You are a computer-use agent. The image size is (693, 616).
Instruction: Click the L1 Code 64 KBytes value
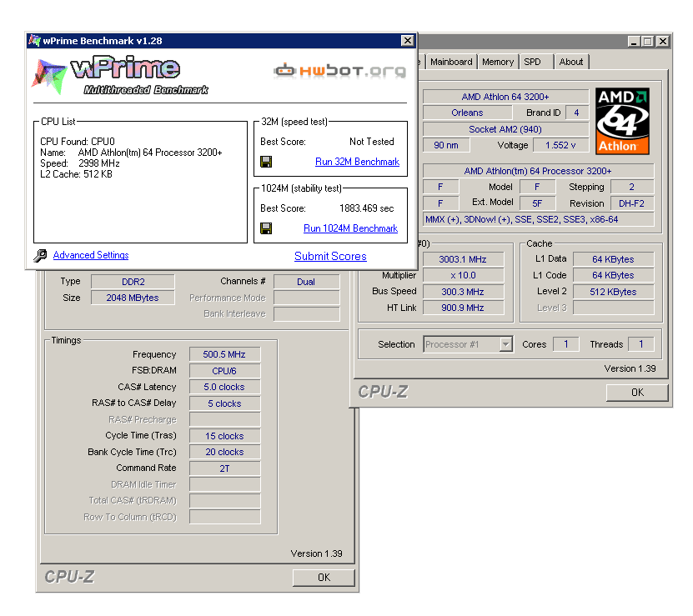614,275
